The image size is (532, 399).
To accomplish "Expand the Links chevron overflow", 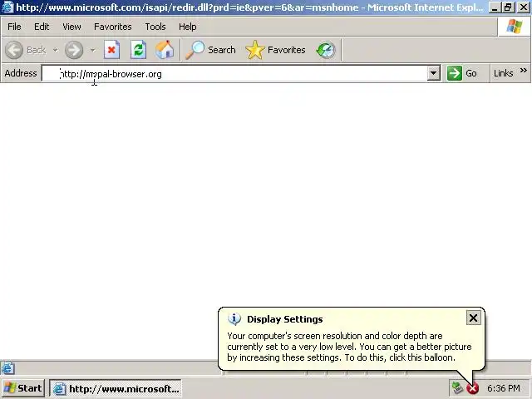I will click(x=524, y=71).
